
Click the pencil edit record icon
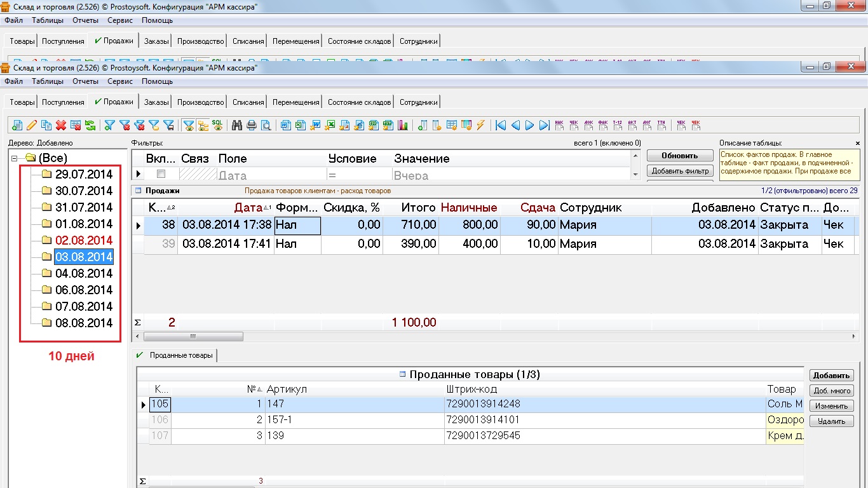coord(31,125)
